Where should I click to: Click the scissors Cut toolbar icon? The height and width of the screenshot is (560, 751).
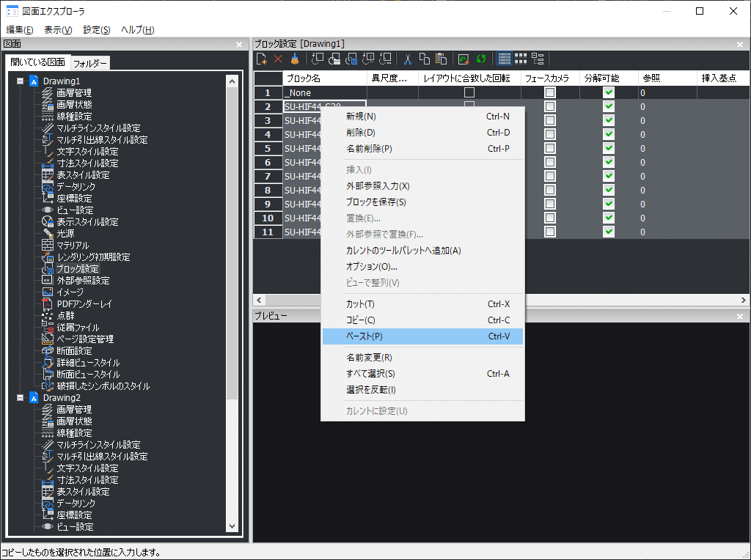[408, 59]
